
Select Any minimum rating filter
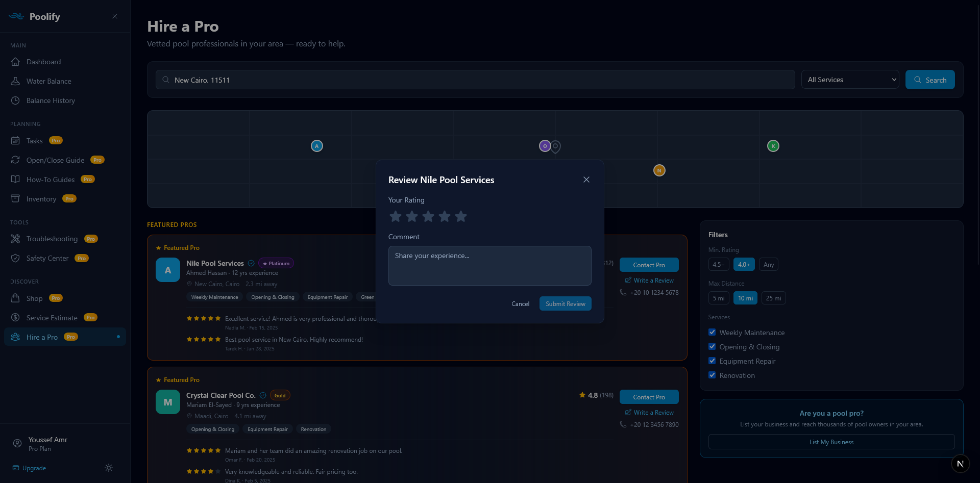click(x=769, y=264)
